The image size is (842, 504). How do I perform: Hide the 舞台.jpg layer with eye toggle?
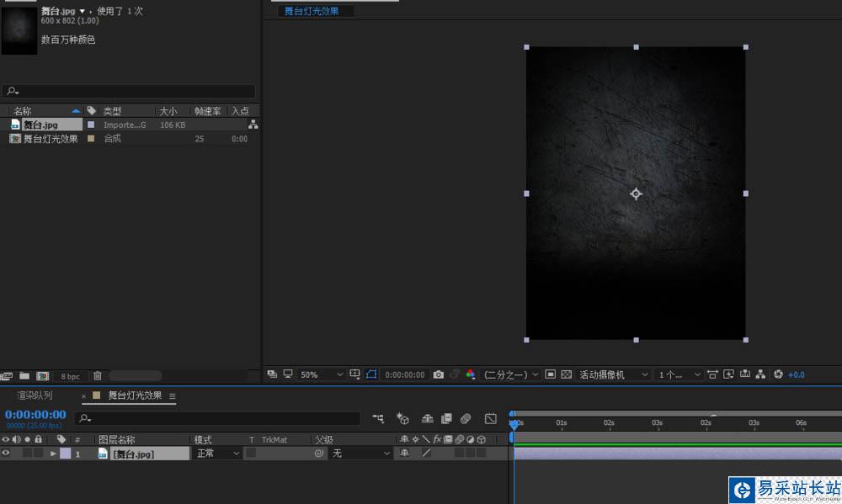tap(6, 454)
